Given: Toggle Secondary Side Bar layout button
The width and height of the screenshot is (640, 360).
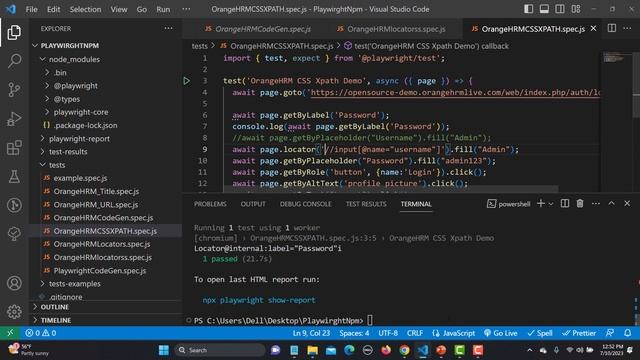Looking at the screenshot, I should click(x=560, y=9).
